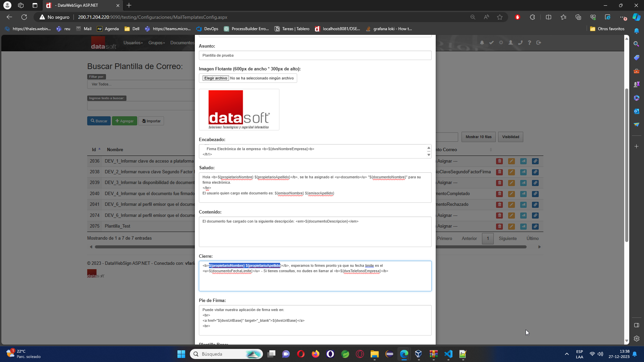The width and height of the screenshot is (644, 362).
Task: Click Datasoft logo image preview
Action: (239, 110)
